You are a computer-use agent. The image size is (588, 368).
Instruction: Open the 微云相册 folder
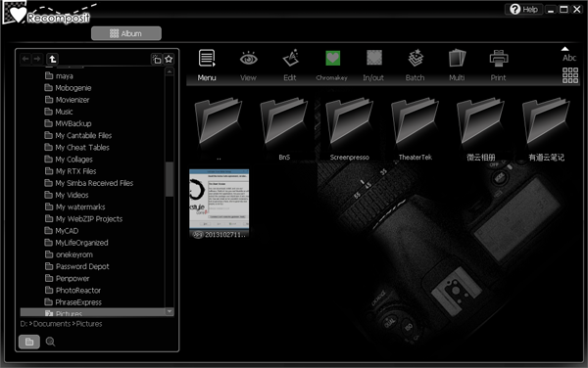coord(481,129)
